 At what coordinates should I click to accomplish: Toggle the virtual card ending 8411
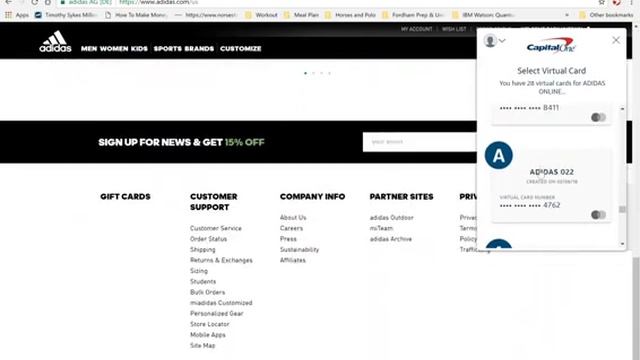[x=598, y=118]
